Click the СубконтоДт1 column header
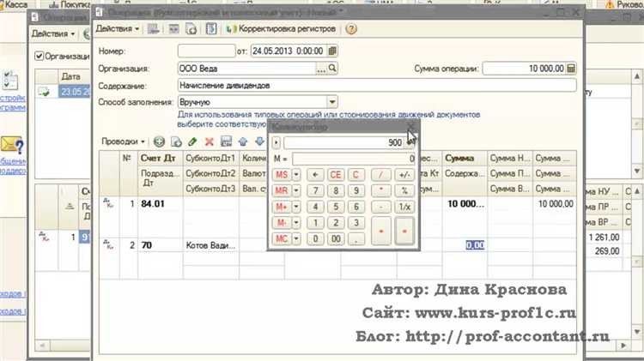Viewport: 644px width, 361px height. point(210,159)
